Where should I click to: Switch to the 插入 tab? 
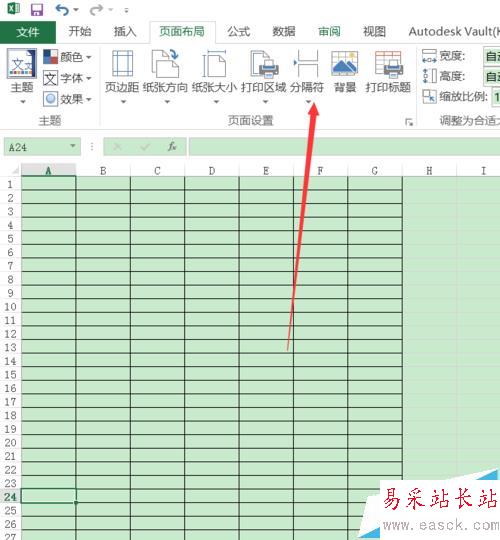click(x=125, y=31)
